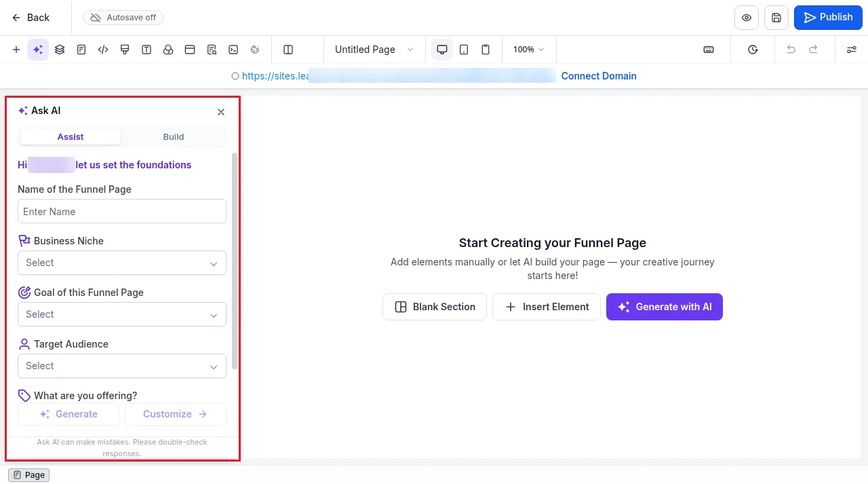This screenshot has width=868, height=484.
Task: Focus the Enter Name input field
Action: tap(122, 211)
